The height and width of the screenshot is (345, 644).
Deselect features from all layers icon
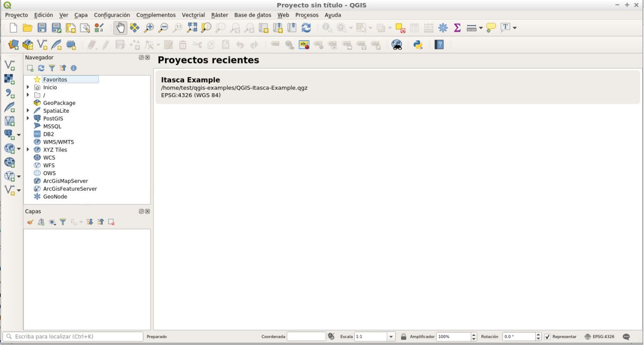[x=400, y=28]
